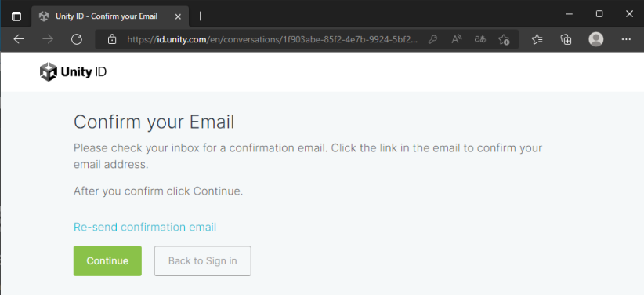
Task: Activate the Read aloud icon
Action: [x=456, y=39]
